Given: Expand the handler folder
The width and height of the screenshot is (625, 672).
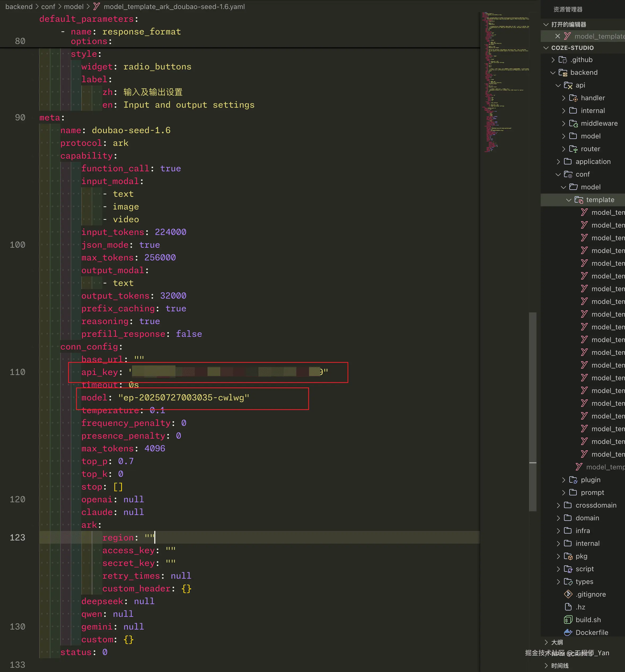Looking at the screenshot, I should click(x=564, y=98).
